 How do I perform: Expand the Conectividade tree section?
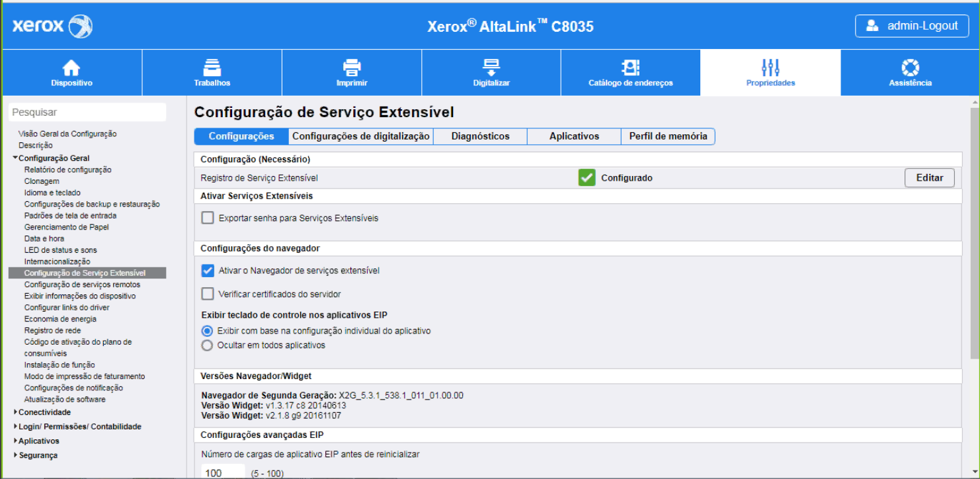(x=15, y=412)
